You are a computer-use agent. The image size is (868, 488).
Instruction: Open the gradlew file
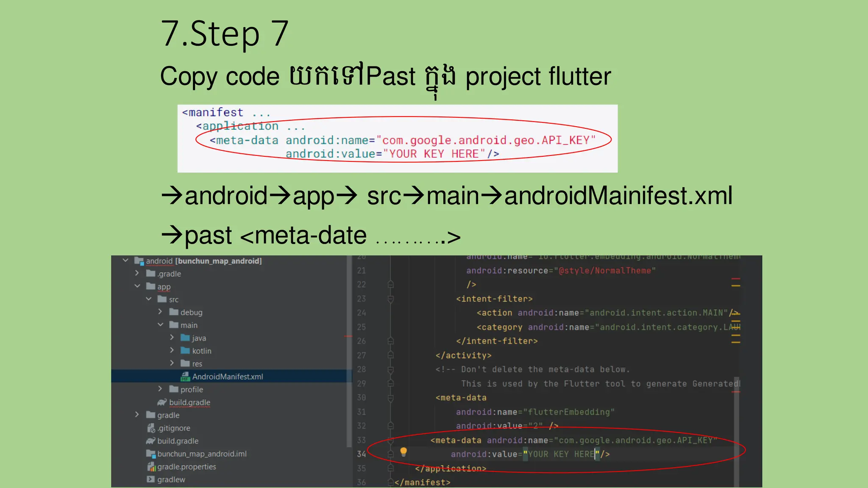pos(171,480)
